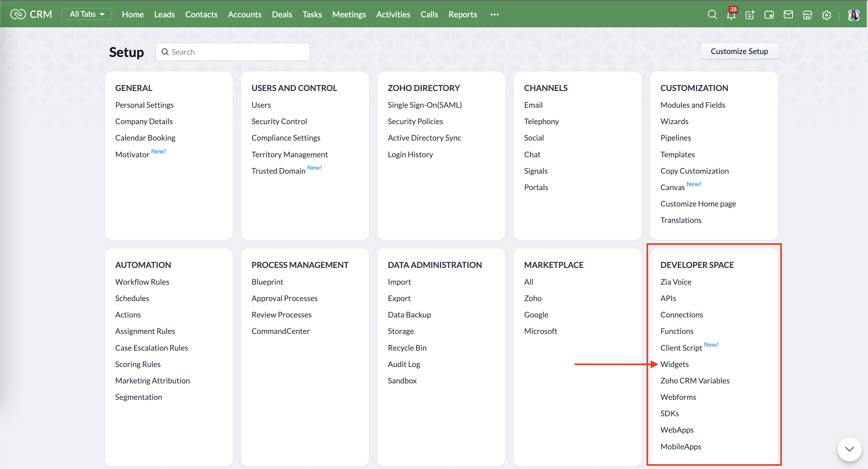The width and height of the screenshot is (868, 469).
Task: Open Scoring Rules
Action: [x=138, y=364]
